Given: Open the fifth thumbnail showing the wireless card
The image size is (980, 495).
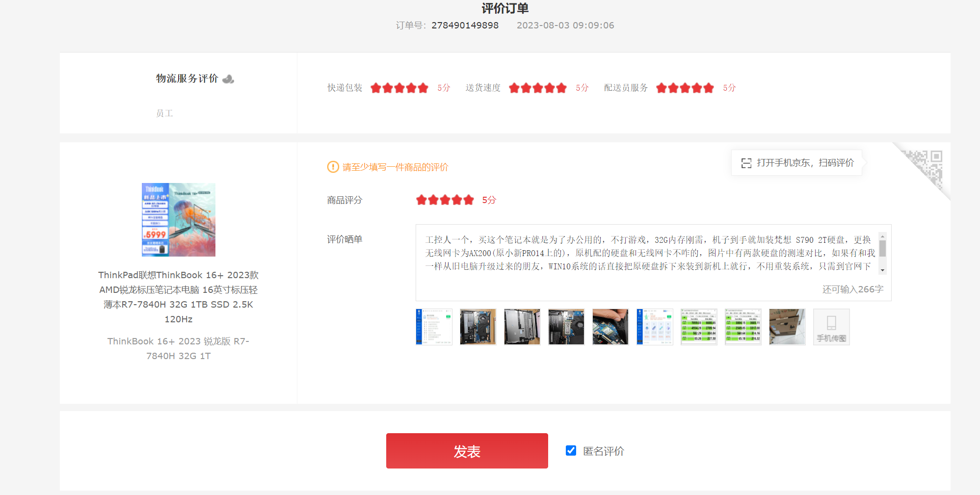Looking at the screenshot, I should coord(610,327).
